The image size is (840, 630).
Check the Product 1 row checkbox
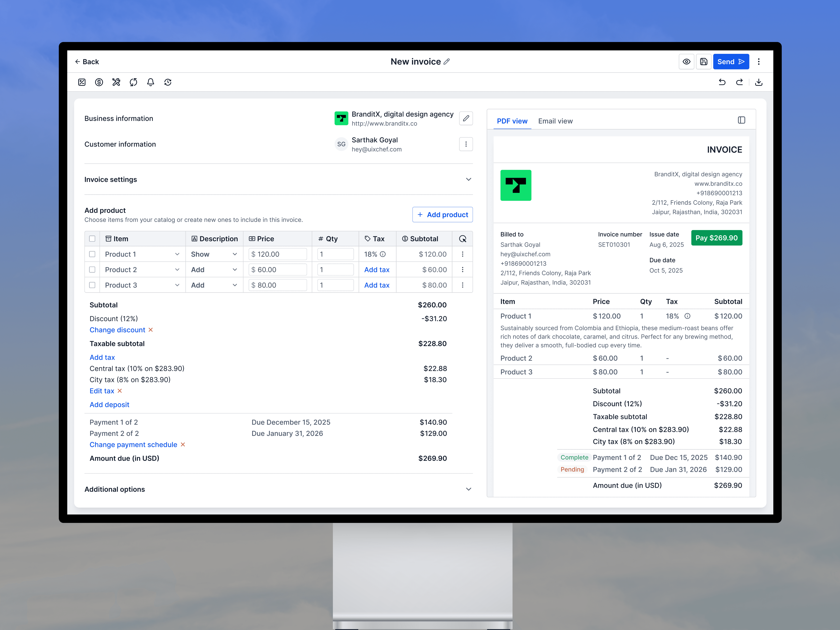(x=92, y=254)
